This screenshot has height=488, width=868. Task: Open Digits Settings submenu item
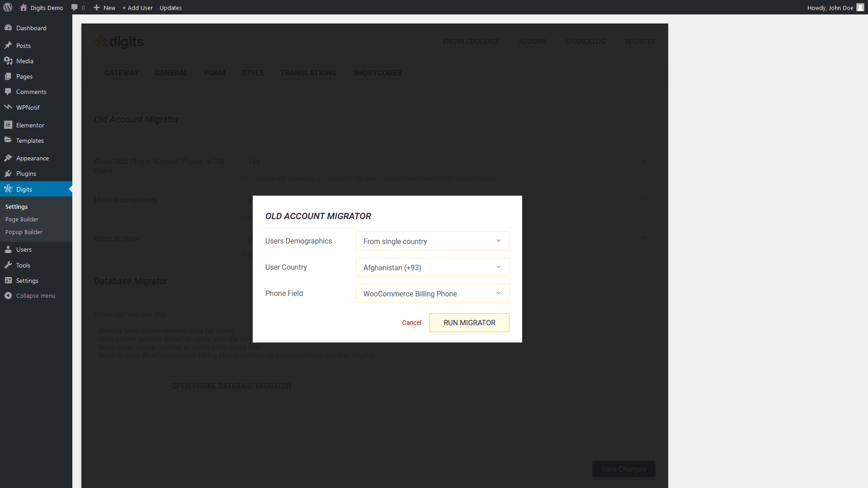point(16,206)
